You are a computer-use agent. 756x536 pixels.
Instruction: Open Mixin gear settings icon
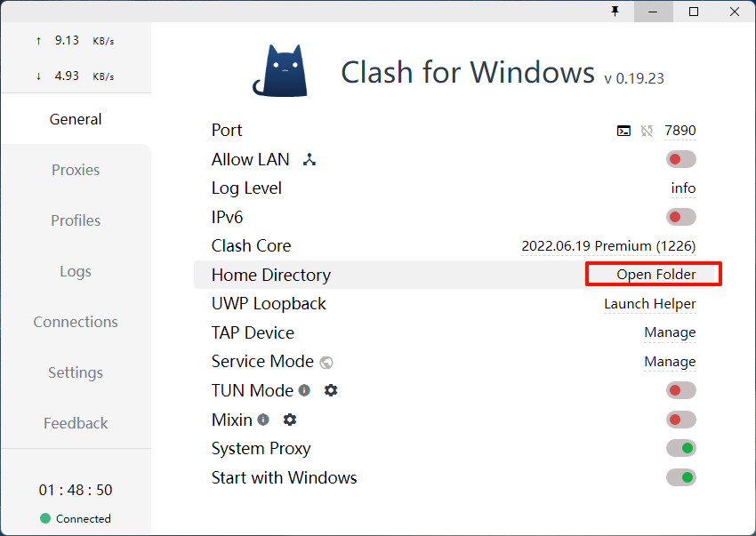[290, 420]
